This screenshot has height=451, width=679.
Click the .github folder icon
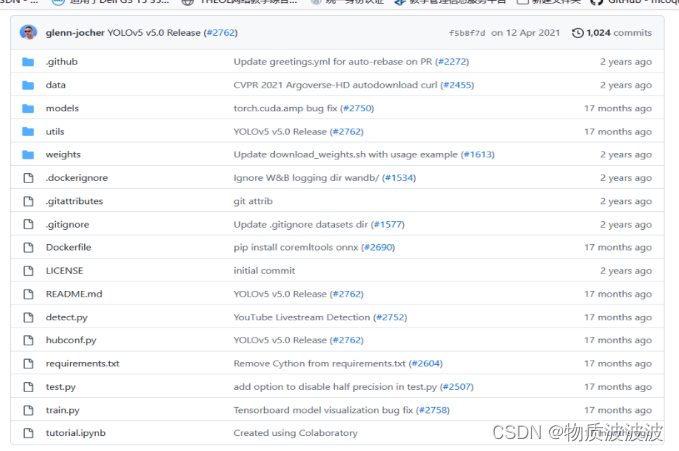[28, 62]
